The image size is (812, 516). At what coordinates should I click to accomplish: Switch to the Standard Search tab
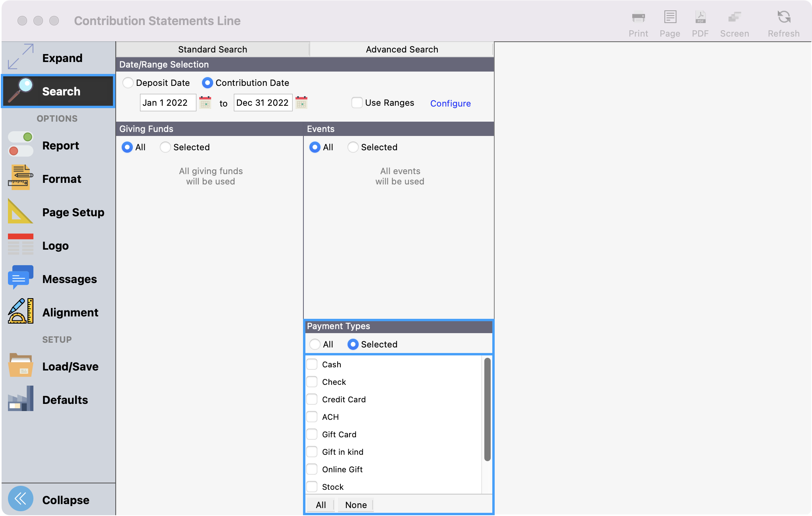pos(213,49)
